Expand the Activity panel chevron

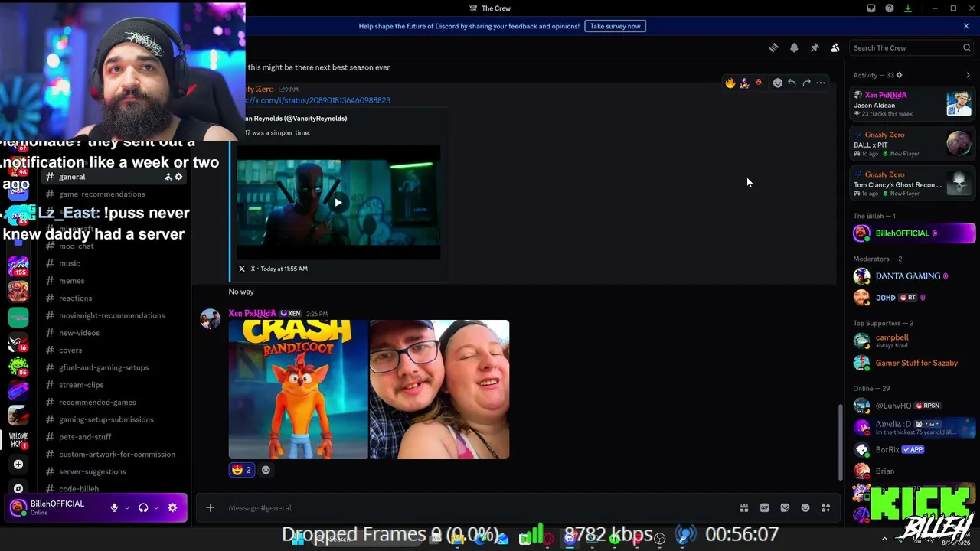coord(968,75)
